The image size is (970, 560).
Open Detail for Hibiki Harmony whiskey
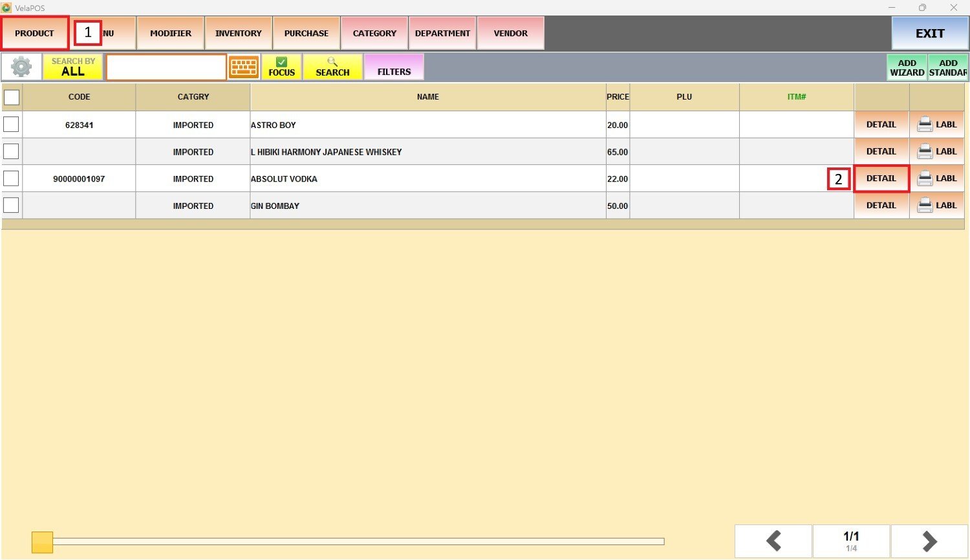(881, 151)
